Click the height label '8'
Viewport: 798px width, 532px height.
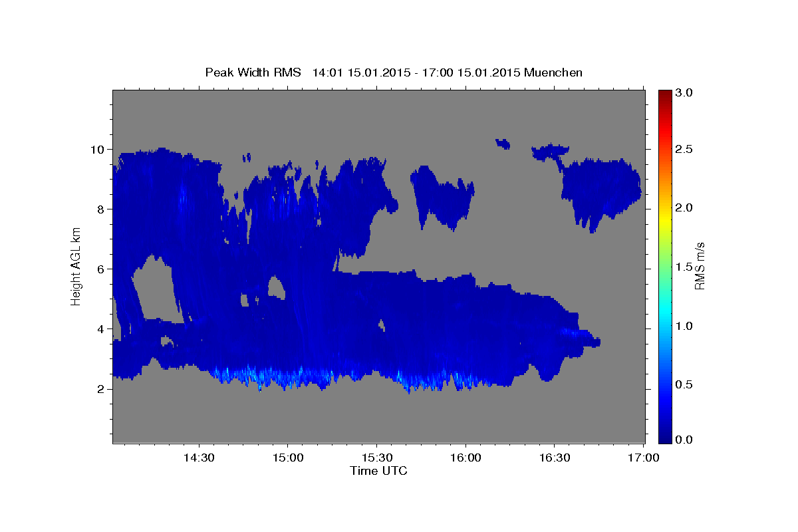click(102, 209)
